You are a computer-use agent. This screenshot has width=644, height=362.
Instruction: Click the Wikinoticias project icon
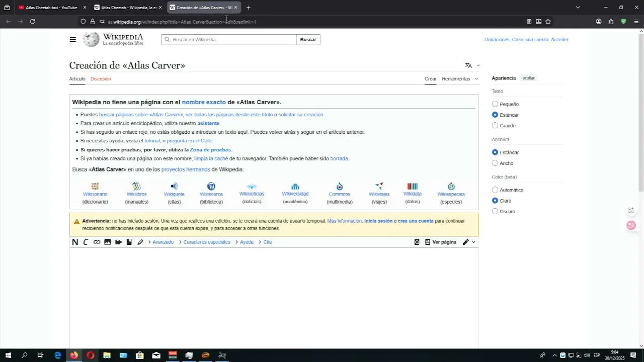pos(252,187)
